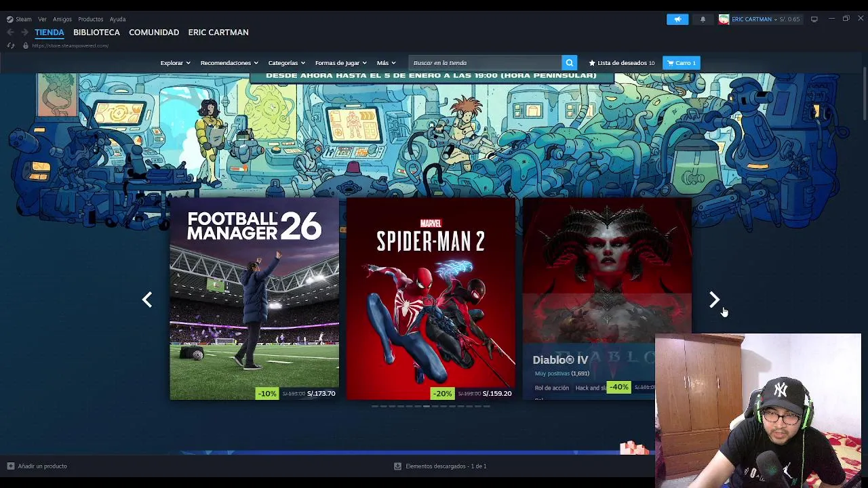This screenshot has height=488, width=868.
Task: Click Eric Cartman's profile avatar
Action: tap(724, 19)
